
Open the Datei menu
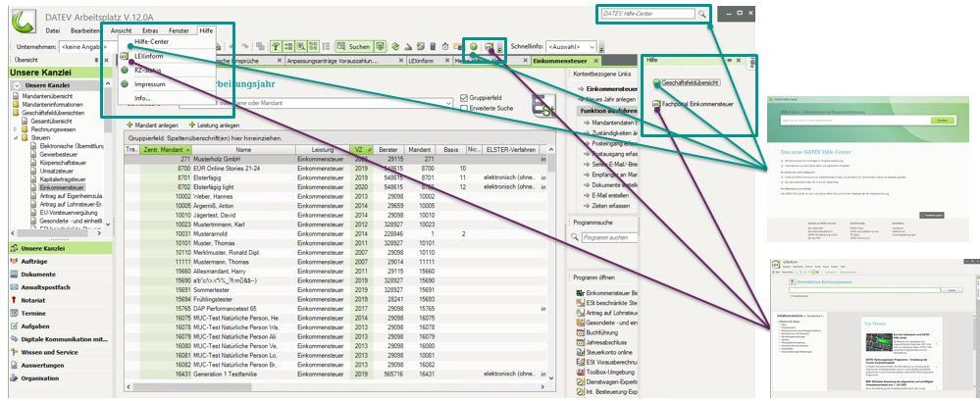tap(53, 30)
